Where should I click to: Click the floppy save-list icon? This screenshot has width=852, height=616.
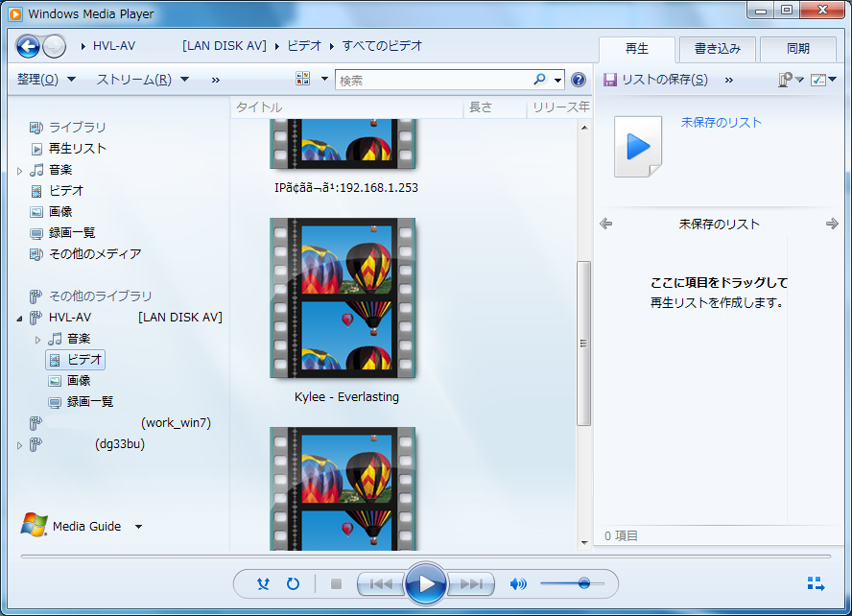coord(610,80)
